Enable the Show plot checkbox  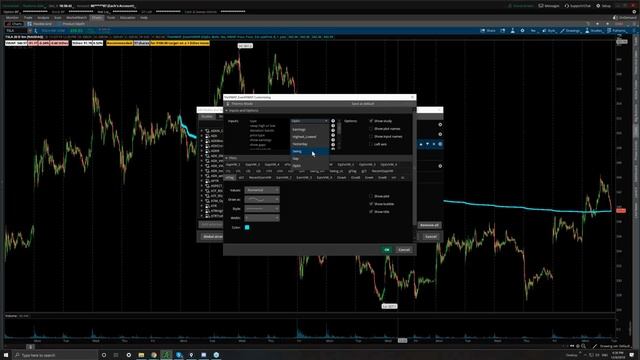coord(371,196)
